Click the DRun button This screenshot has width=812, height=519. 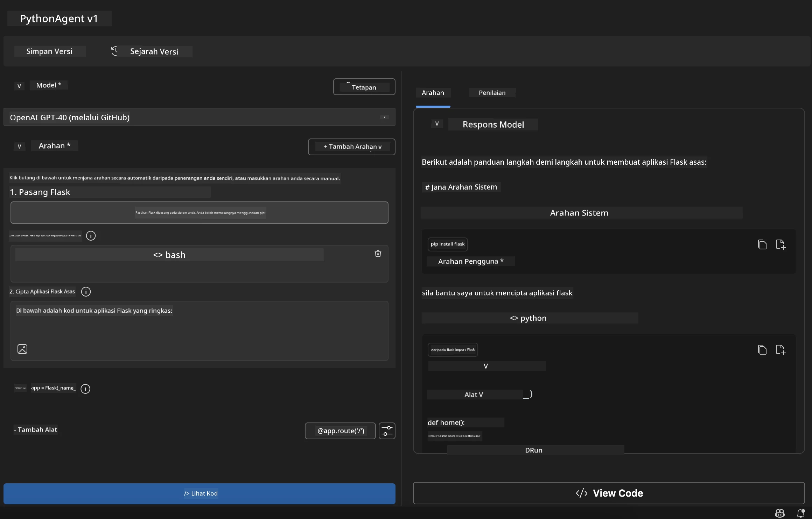(534, 450)
